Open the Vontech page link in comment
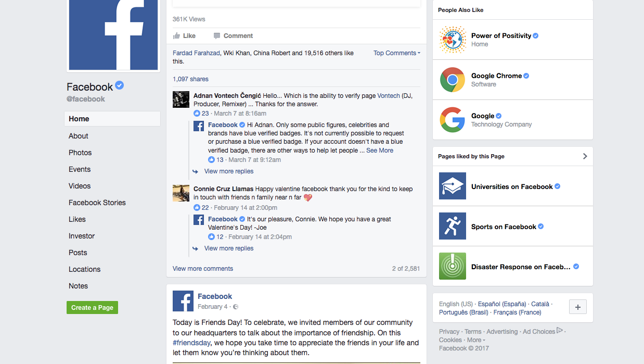644x364 pixels. click(x=389, y=96)
